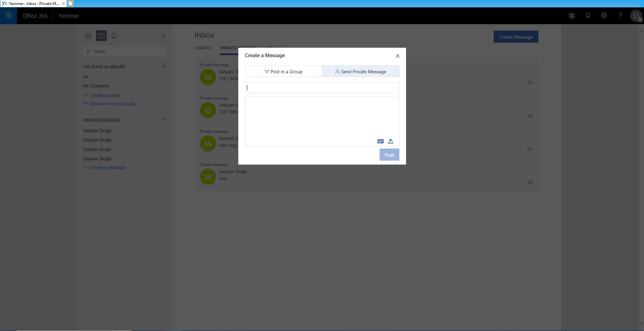Open Office 365 settings gear in header
Viewport: 644px width, 331px height.
click(x=604, y=15)
